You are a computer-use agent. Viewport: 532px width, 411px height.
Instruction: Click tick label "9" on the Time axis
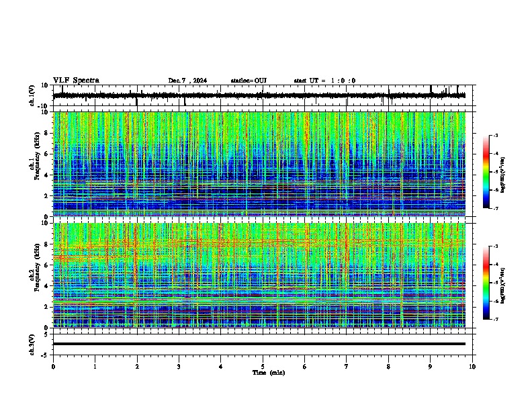pos(430,367)
